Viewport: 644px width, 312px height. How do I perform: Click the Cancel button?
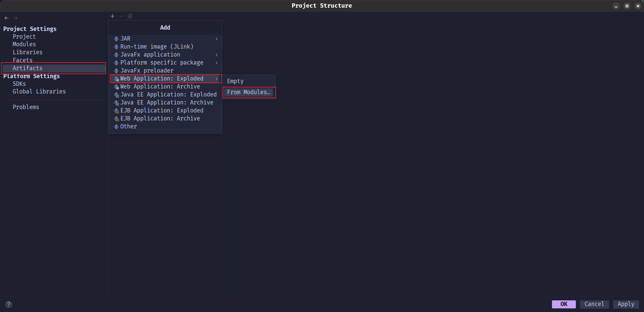coord(594,304)
